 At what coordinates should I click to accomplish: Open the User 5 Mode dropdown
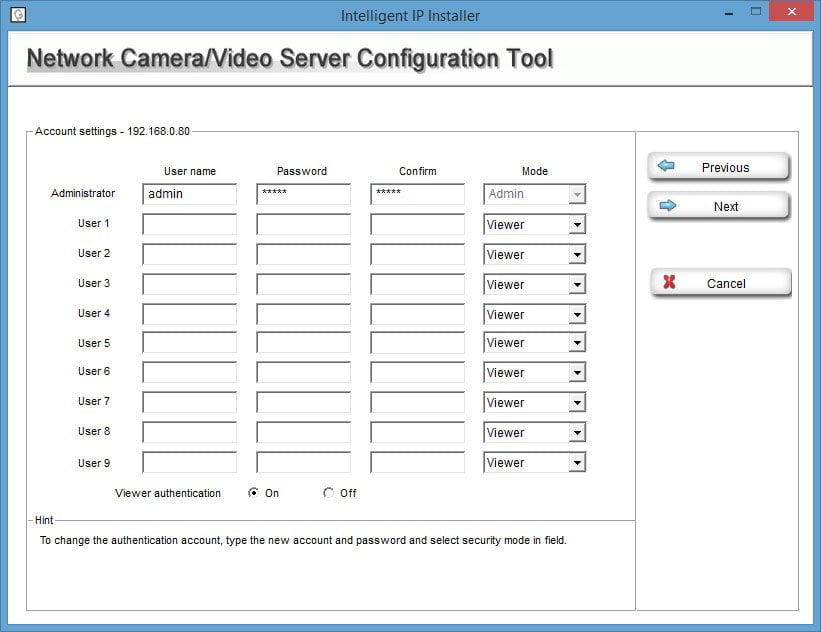534,342
